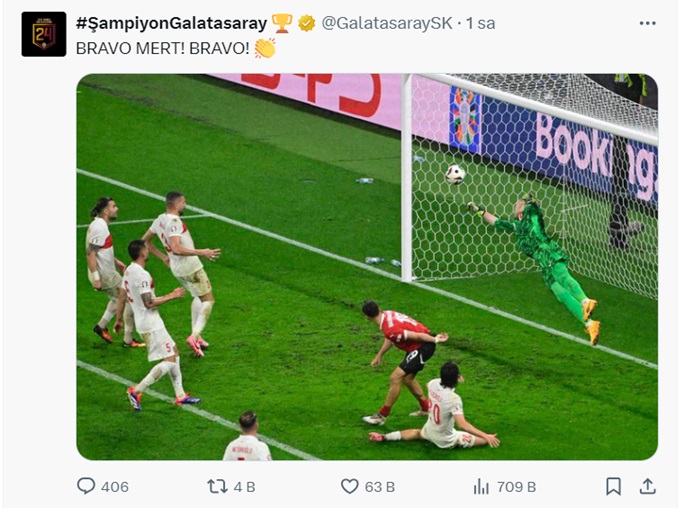Click the @GalatasaraySK handle
The height and width of the screenshot is (508, 693).
387,23
